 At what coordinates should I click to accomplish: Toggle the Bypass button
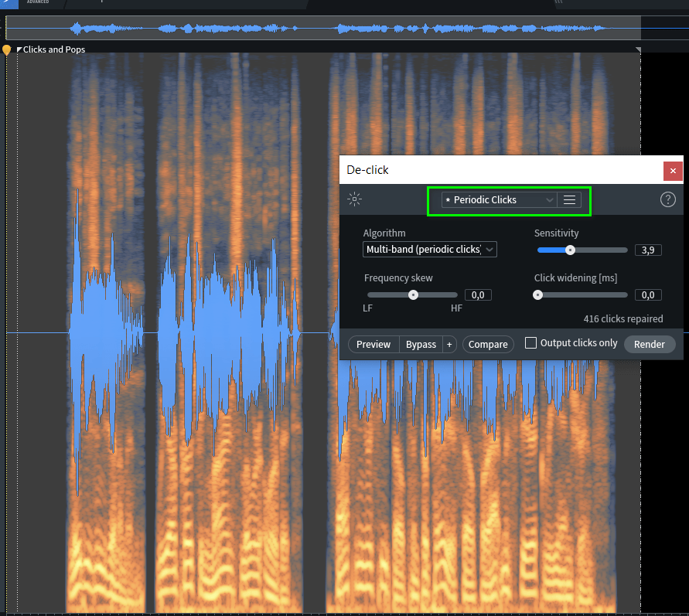coord(421,344)
